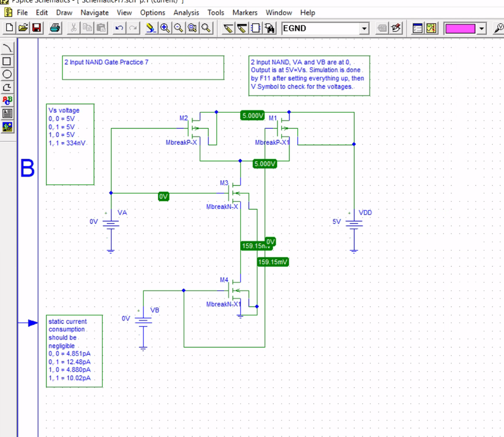Choose the Draw Text ABC tool

[x=8, y=100]
